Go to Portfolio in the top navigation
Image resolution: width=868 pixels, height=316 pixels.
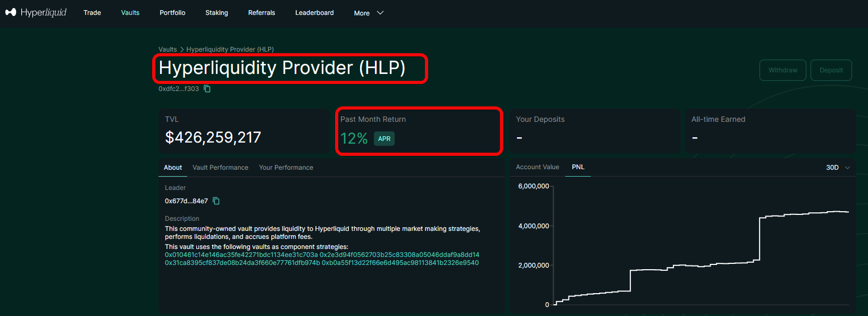point(172,13)
